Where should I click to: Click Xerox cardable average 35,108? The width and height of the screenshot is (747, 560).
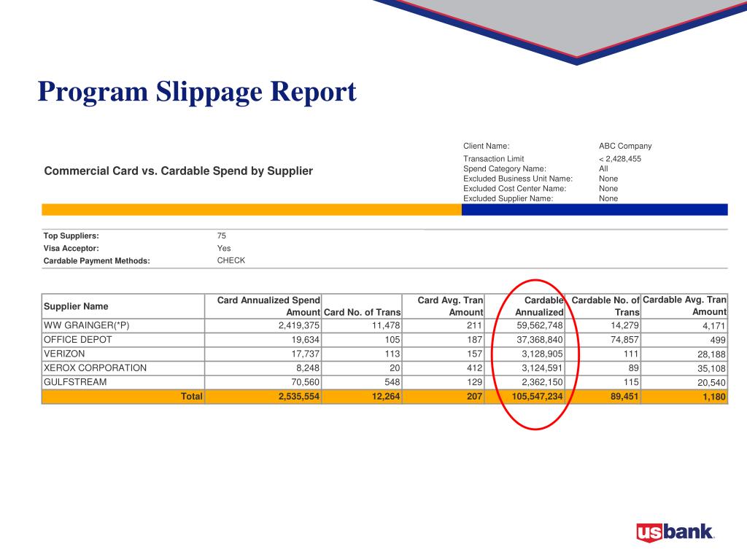711,368
